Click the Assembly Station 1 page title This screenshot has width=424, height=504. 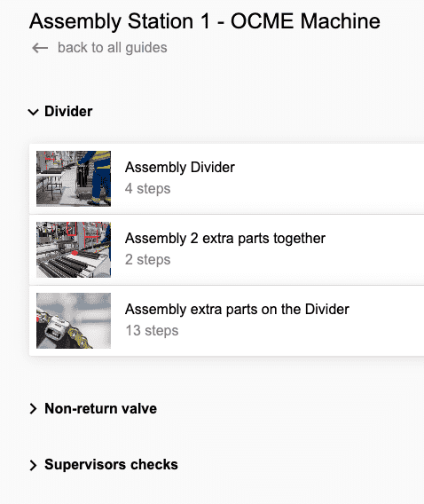[x=205, y=21]
